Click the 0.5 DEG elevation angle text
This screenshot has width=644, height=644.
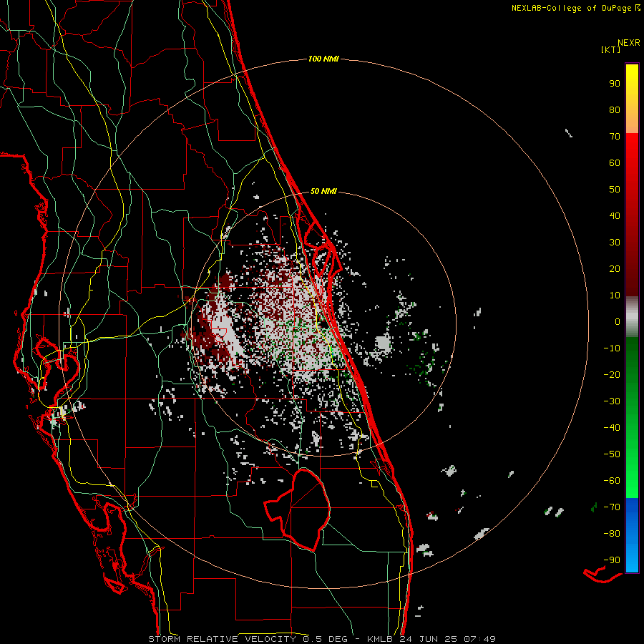point(326,639)
